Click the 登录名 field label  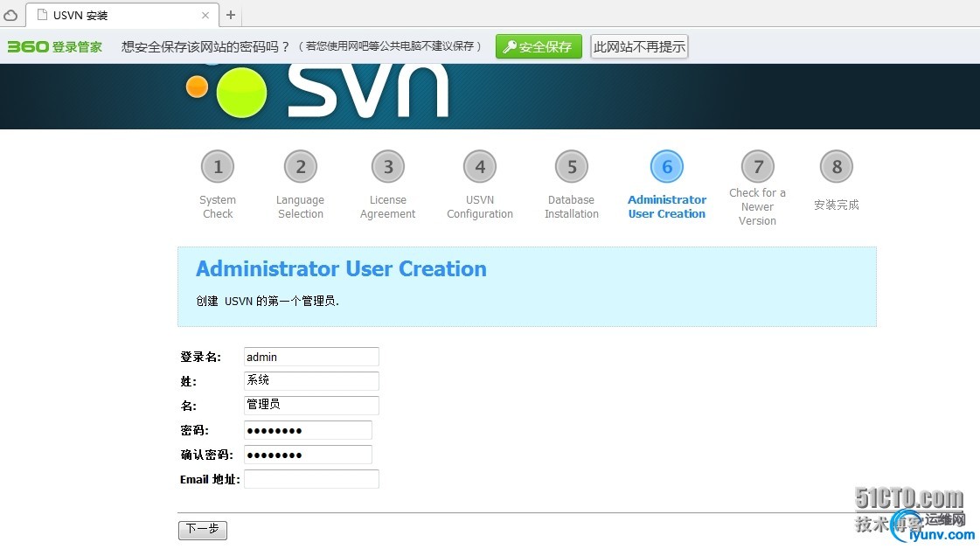tap(200, 357)
